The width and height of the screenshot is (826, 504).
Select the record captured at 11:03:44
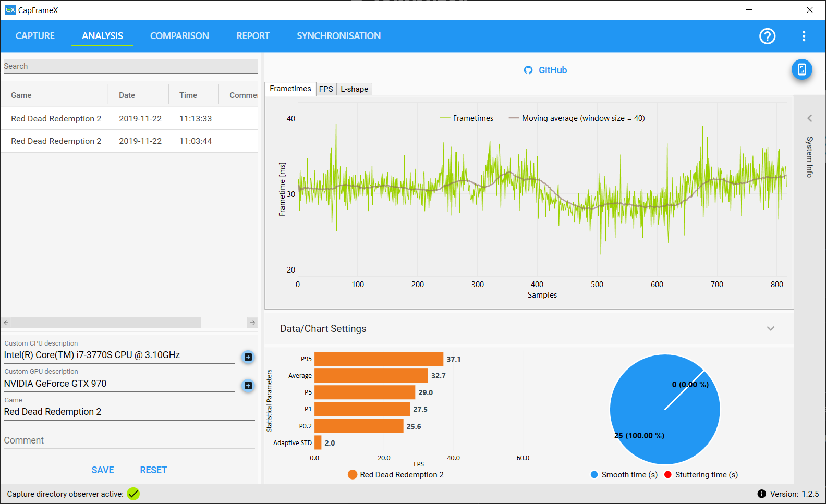(129, 141)
